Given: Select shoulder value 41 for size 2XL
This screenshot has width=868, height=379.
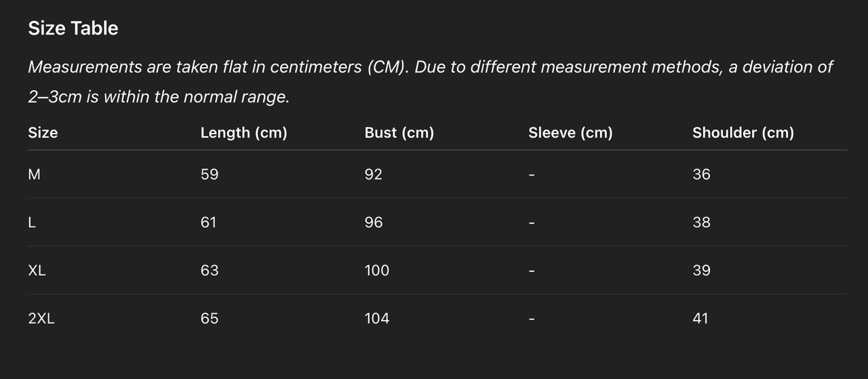Looking at the screenshot, I should (x=701, y=319).
